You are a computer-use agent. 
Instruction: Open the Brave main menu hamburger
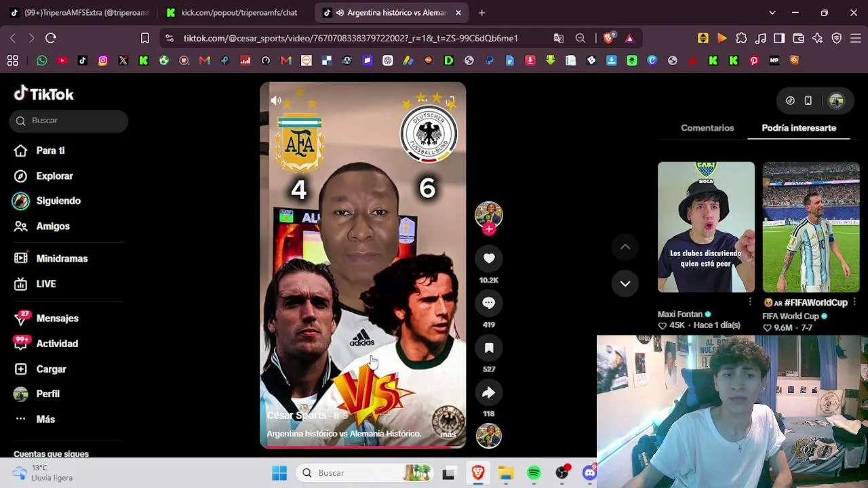pos(856,39)
